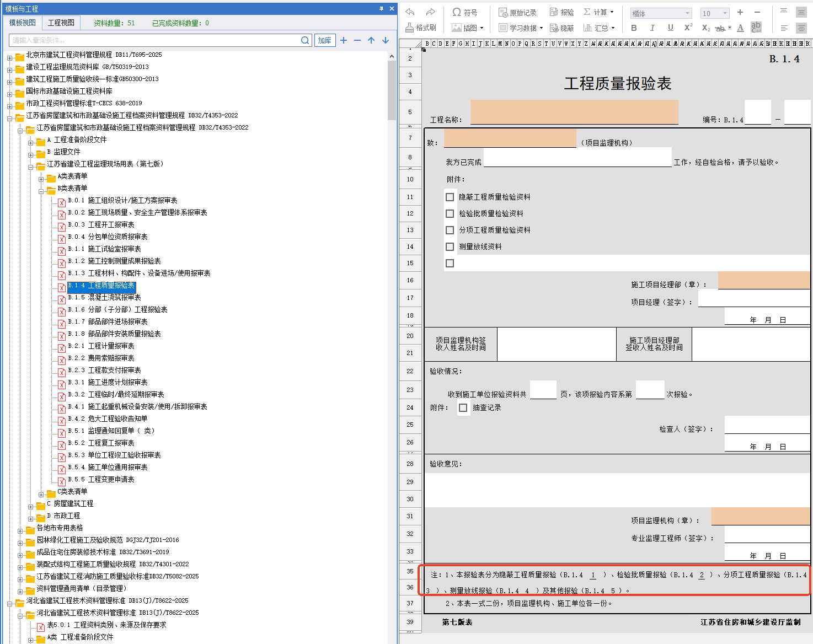The height and width of the screenshot is (644, 813).
Task: Click the search magnifier icon
Action: point(305,40)
